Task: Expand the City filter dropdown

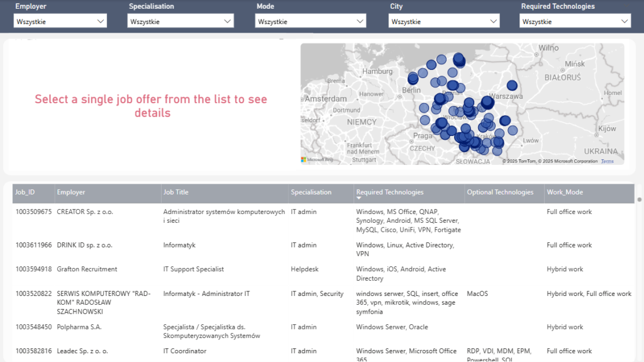Action: coord(444,21)
